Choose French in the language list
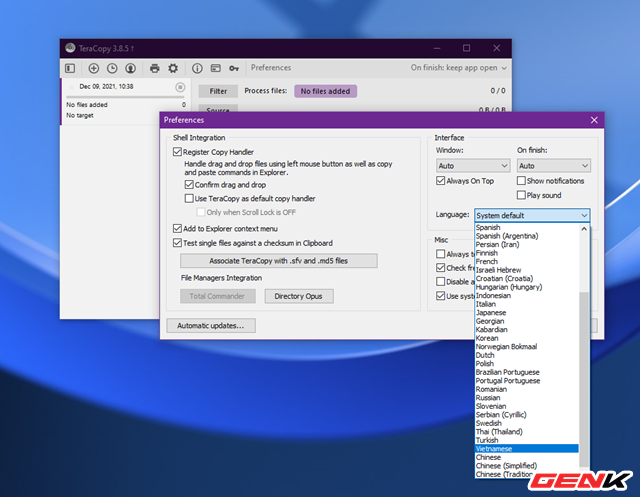 [527, 261]
